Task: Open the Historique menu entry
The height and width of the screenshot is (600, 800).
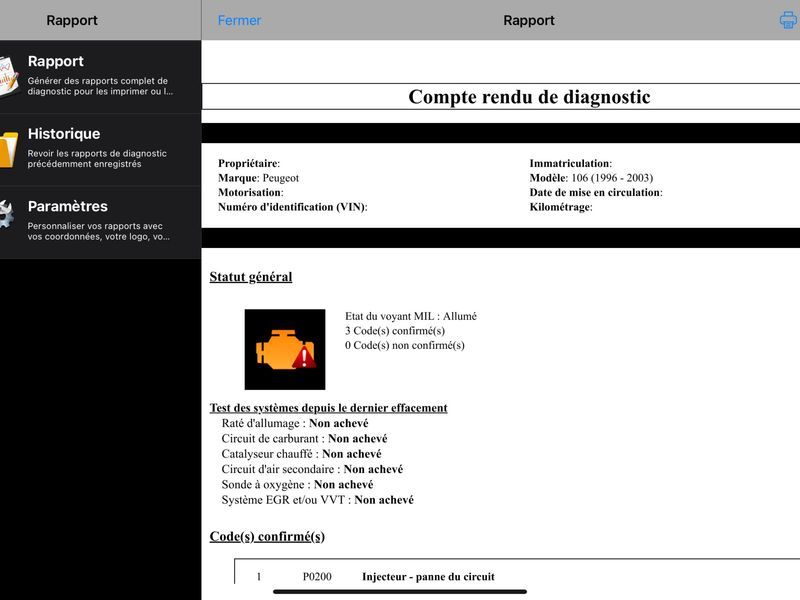Action: coord(101,149)
